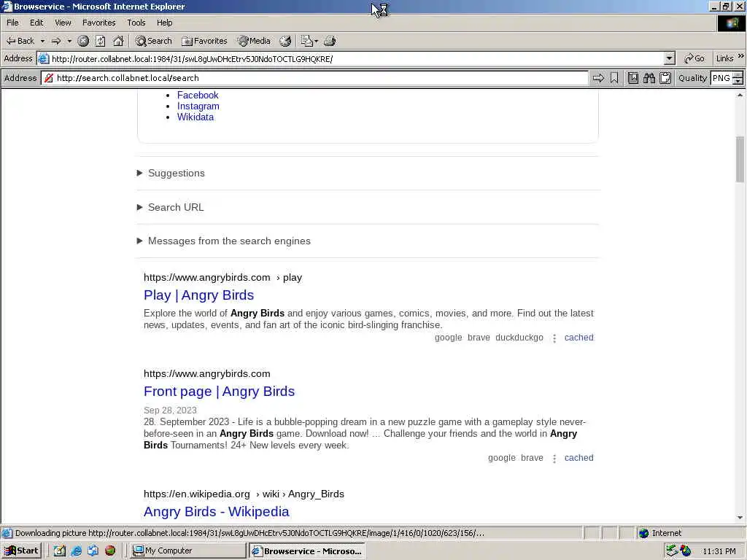Open the Favorites menu
The width and height of the screenshot is (747, 560).
[x=98, y=23]
